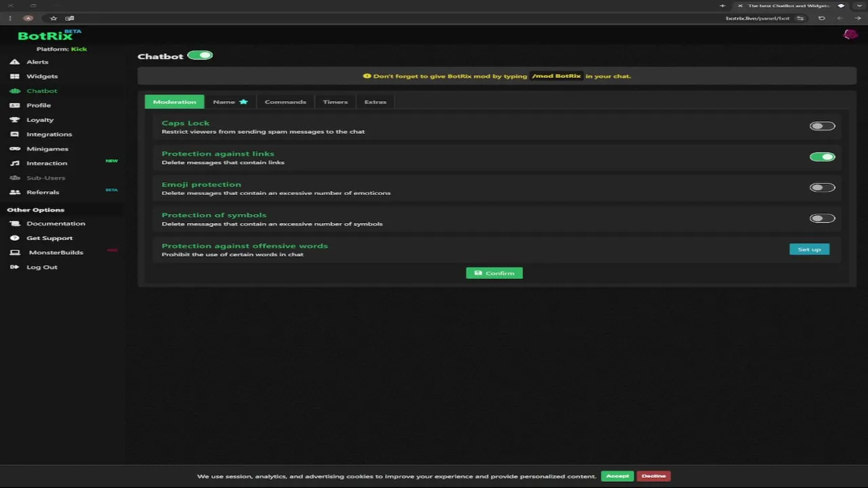Click the Loyalty trophy icon
This screenshot has width=868, height=488.
[x=14, y=120]
